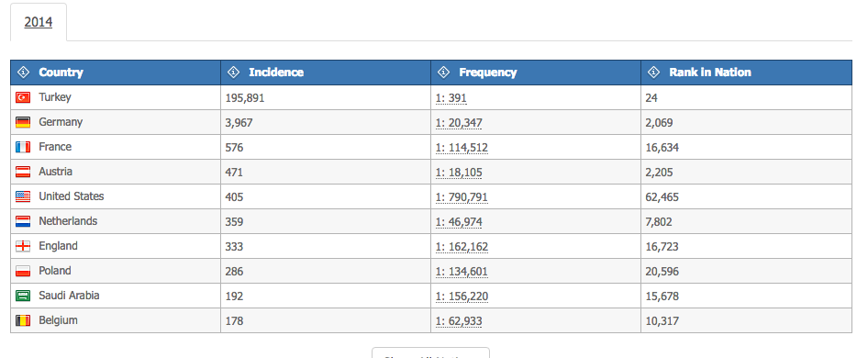Click the info icon beside Country header
Screen dimensions: 868x358
point(23,72)
